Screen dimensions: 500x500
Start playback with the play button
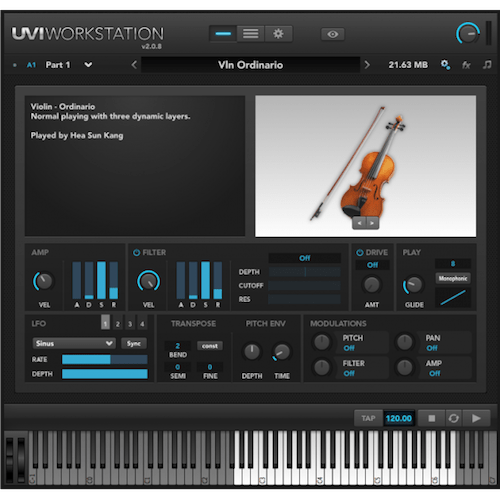[x=476, y=418]
